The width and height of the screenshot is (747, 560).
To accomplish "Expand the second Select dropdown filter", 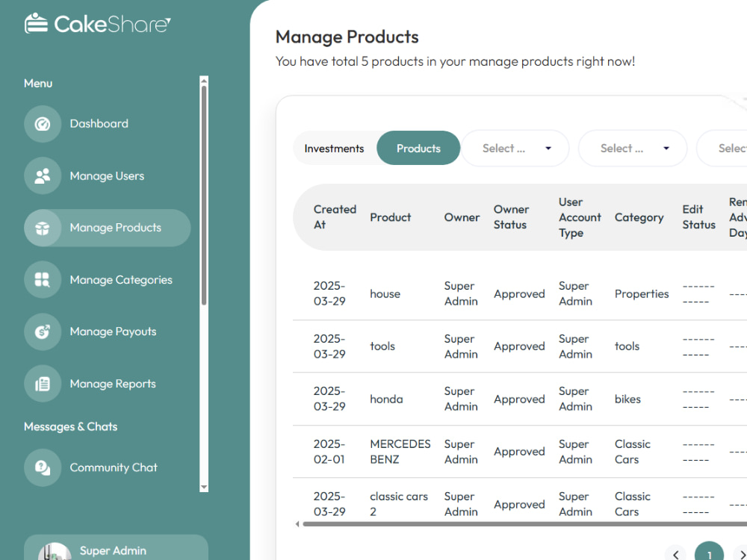I will [633, 148].
